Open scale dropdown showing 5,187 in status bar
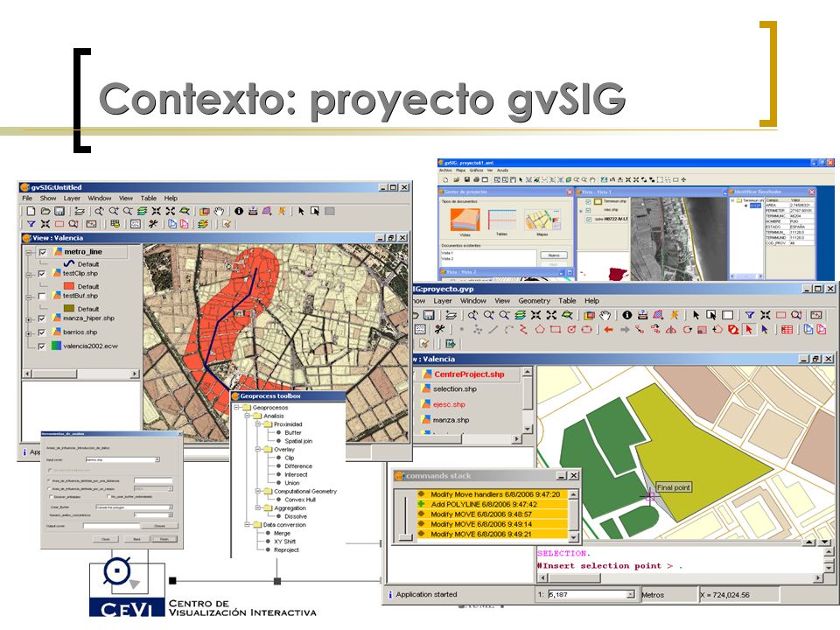This screenshot has height=630, width=840. [631, 595]
